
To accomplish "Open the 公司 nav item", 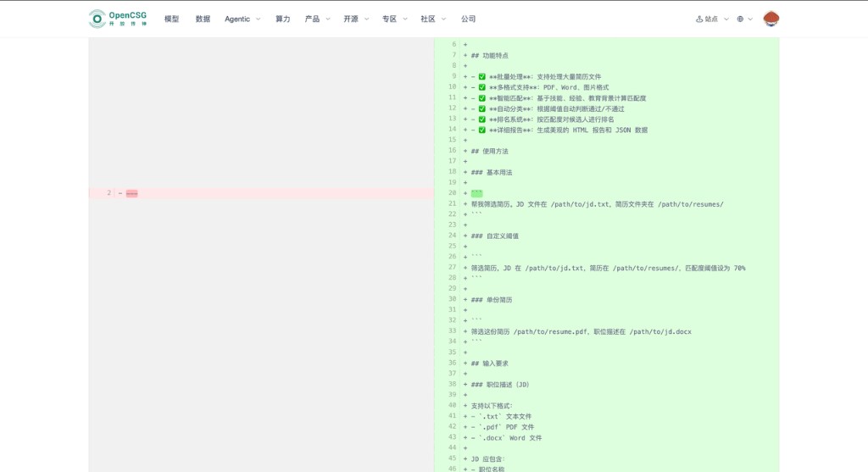I will (468, 19).
